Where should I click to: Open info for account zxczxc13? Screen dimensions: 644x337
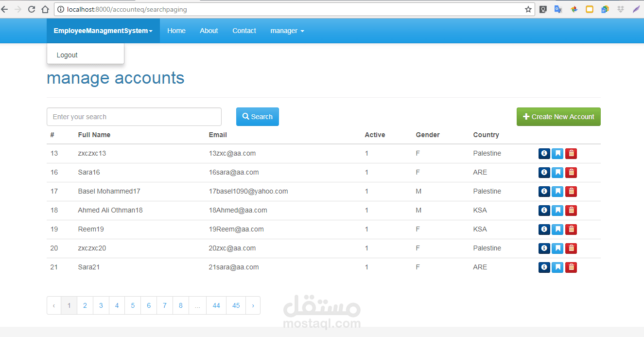tap(544, 154)
